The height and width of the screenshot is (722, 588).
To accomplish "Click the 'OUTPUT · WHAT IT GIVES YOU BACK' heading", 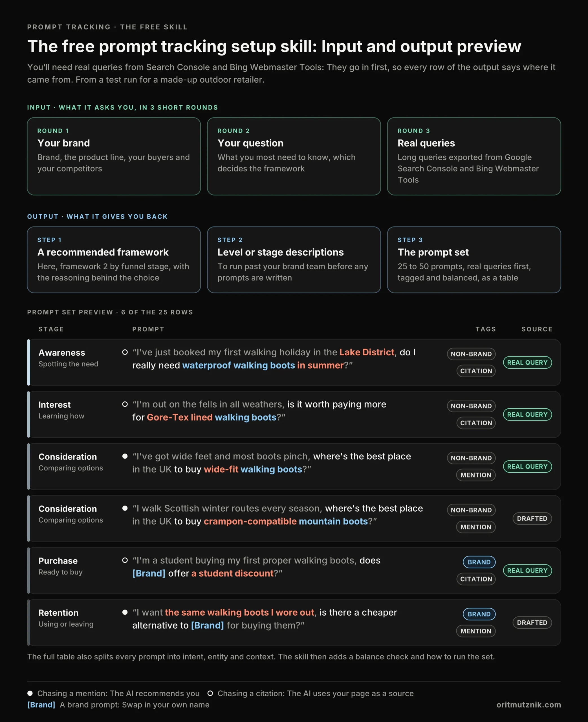I will pos(98,216).
